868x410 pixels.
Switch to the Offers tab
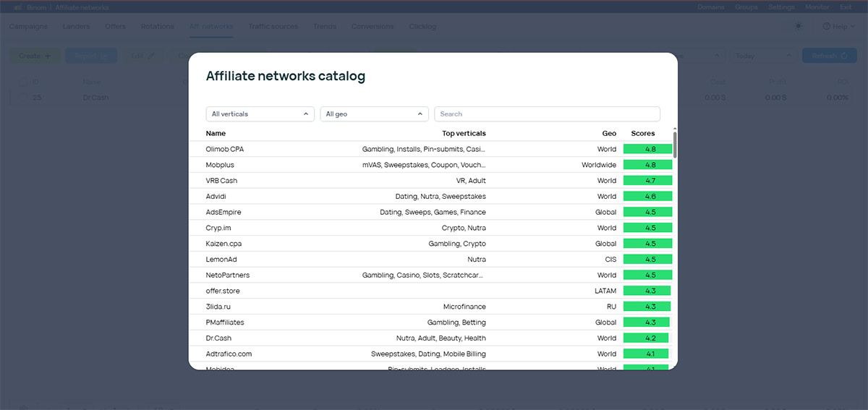click(x=115, y=27)
